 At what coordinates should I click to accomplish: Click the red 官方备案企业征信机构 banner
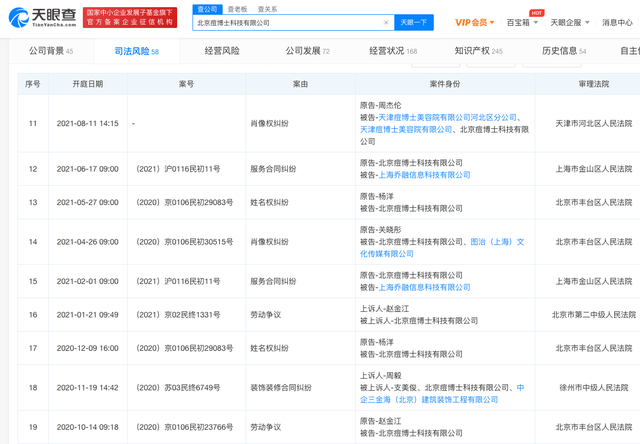coord(130,18)
